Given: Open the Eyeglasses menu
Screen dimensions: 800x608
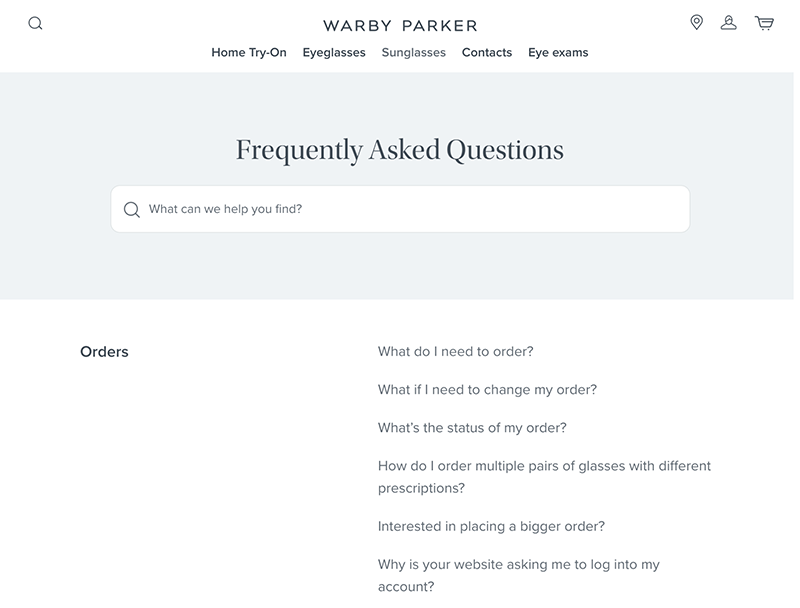Looking at the screenshot, I should click(x=334, y=53).
